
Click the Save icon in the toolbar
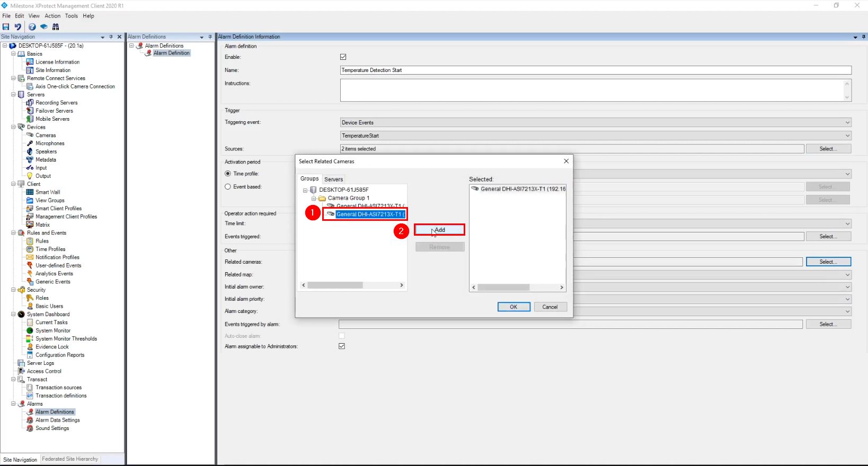pos(6,26)
